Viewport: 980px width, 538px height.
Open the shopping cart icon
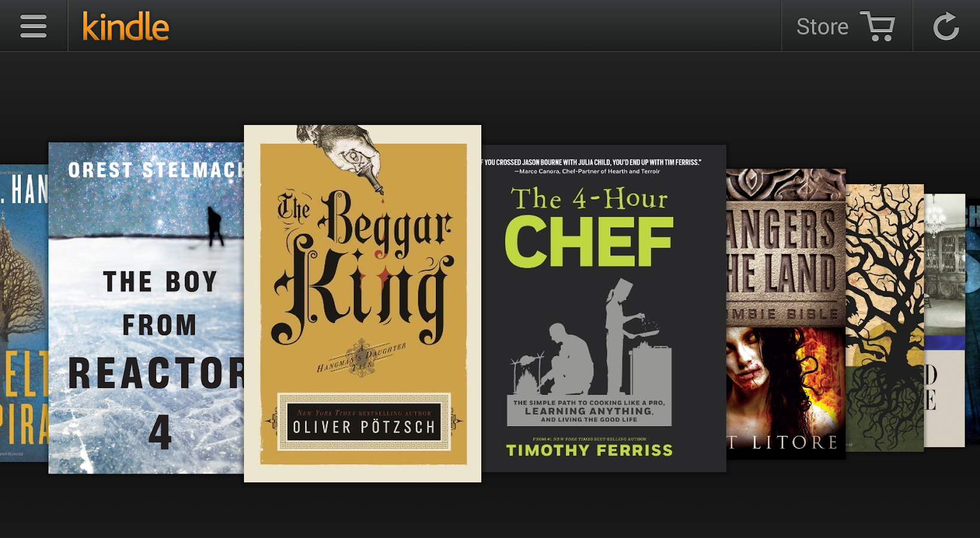(877, 26)
